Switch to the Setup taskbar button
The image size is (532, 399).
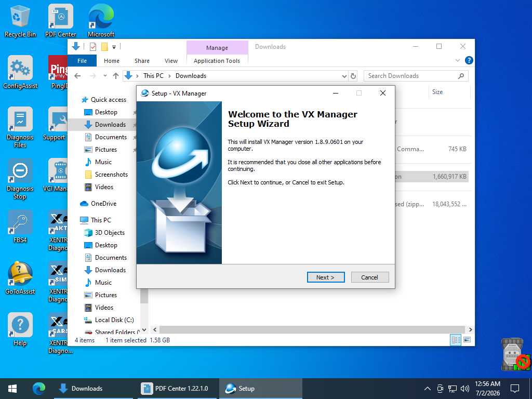coord(261,389)
